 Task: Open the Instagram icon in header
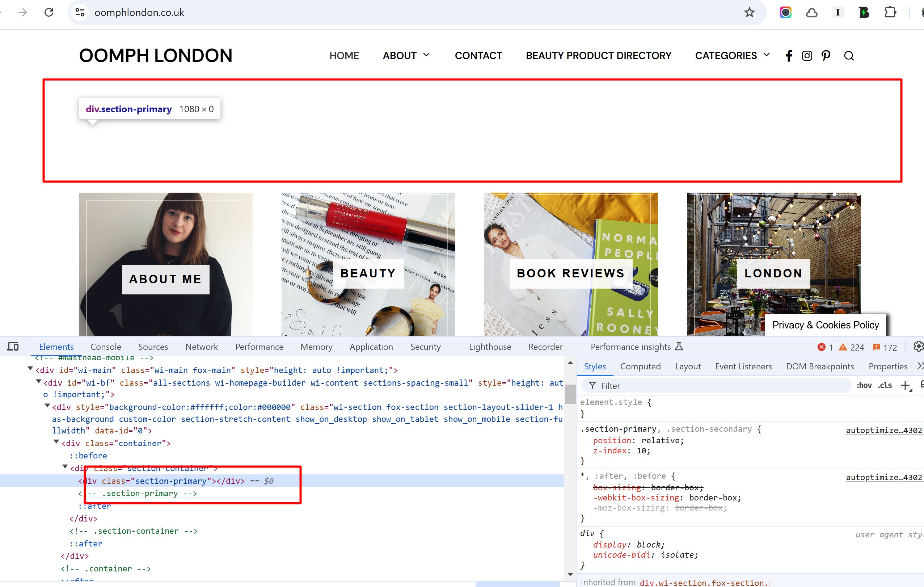click(807, 56)
